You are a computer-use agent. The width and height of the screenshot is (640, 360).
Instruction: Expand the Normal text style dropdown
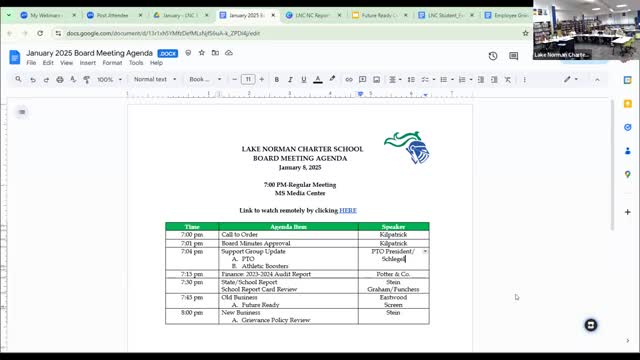pos(155,79)
